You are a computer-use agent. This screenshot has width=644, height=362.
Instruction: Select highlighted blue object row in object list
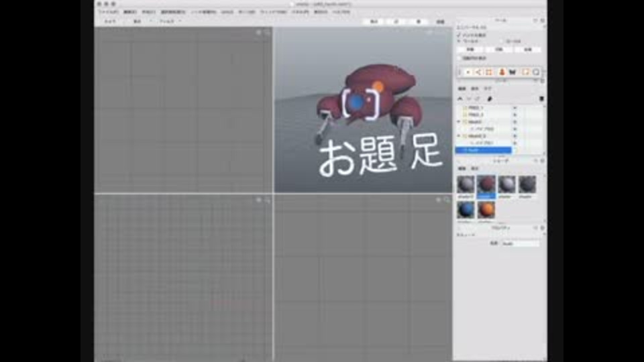tap(484, 150)
